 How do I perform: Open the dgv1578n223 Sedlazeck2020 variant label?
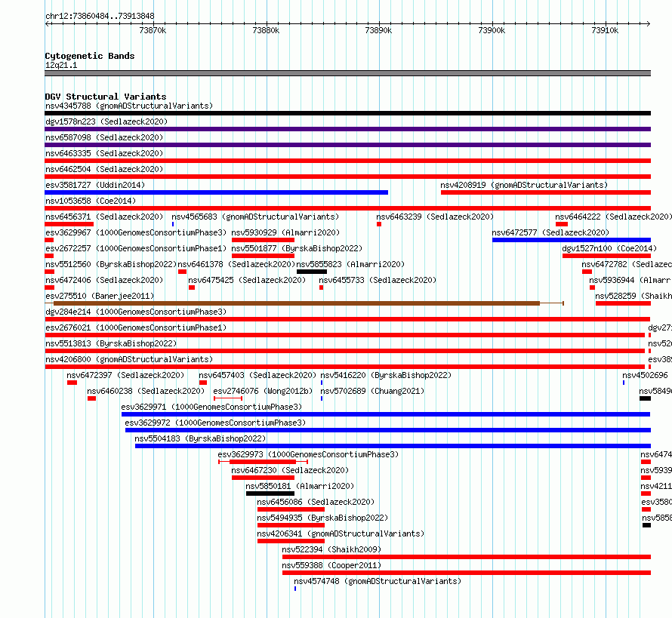[x=106, y=121]
